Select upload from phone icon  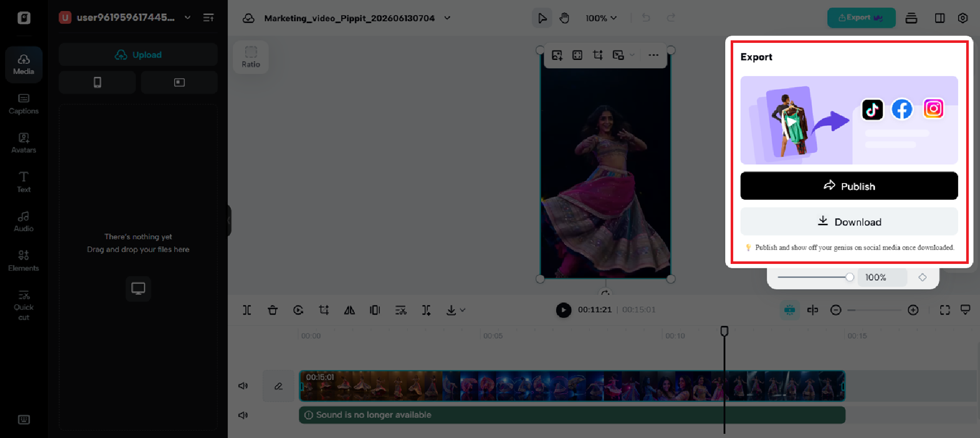coord(97,82)
